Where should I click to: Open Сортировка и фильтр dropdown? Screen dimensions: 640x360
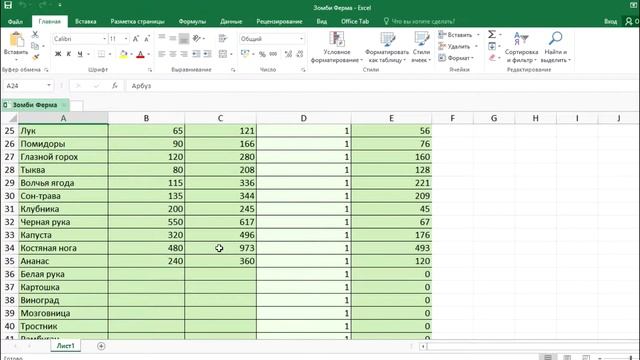pos(521,47)
